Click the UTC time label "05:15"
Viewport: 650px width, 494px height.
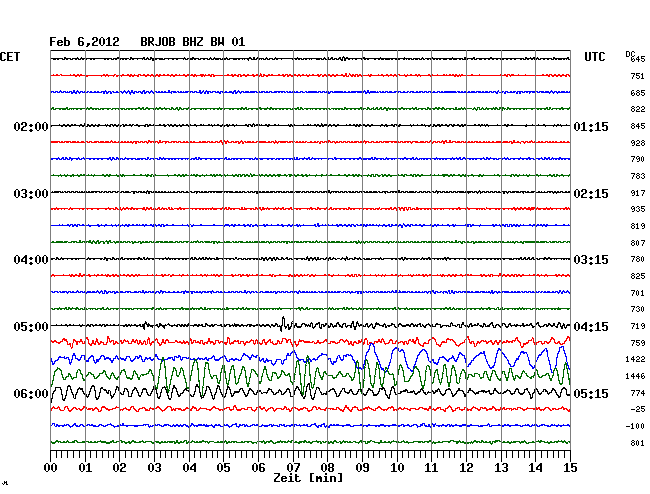[591, 393]
